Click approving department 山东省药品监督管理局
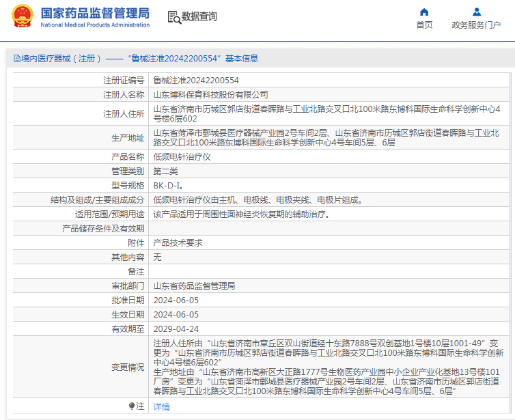Screen dimensions: 515x420 pyautogui.click(x=194, y=286)
